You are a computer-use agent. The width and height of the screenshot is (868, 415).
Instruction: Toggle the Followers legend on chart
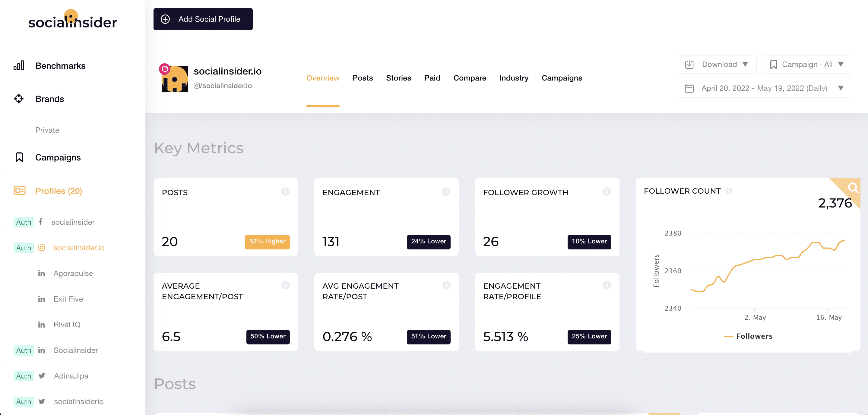748,336
